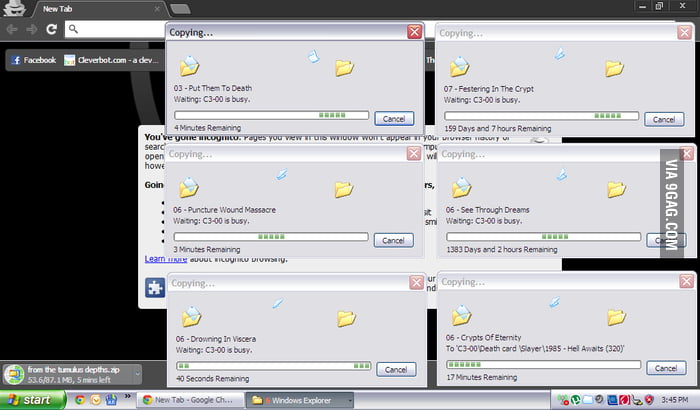Screen dimensions: 700x410
Task: Click the browser forward arrow
Action: point(31,29)
